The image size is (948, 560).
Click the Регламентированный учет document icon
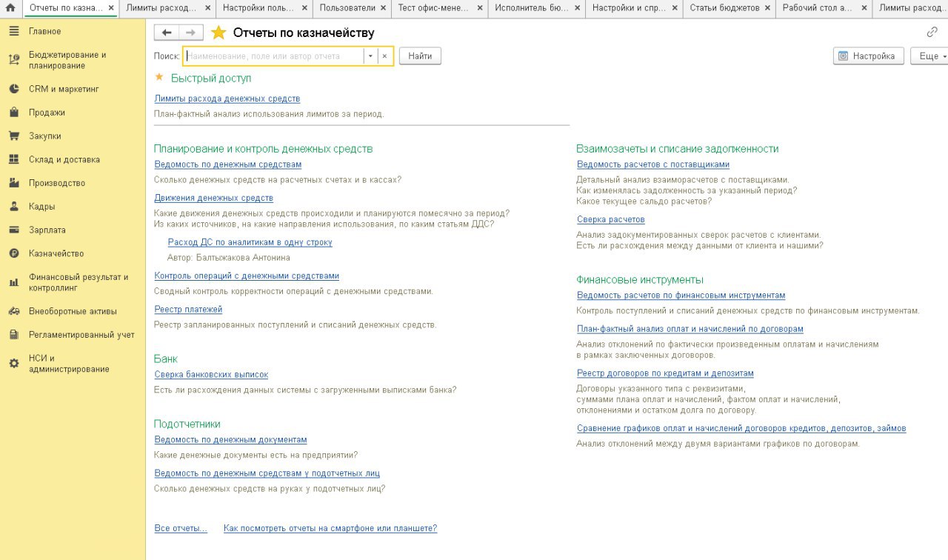13,335
